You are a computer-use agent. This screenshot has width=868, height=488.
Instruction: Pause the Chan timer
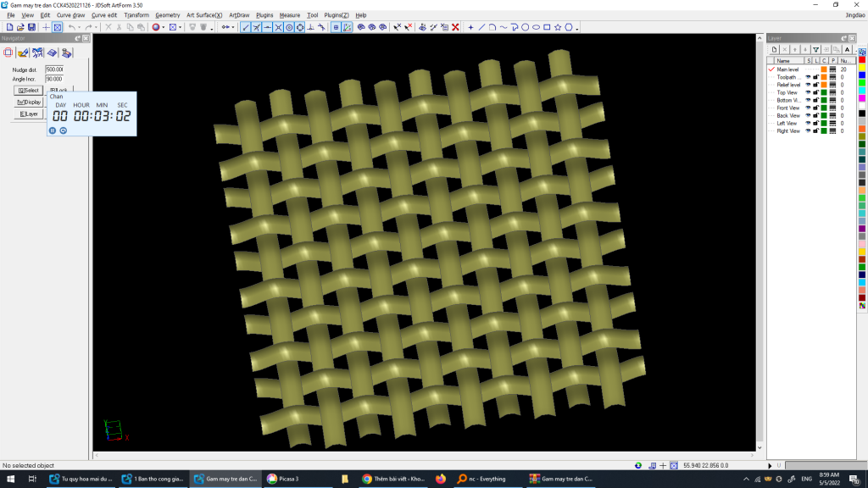pos(53,130)
